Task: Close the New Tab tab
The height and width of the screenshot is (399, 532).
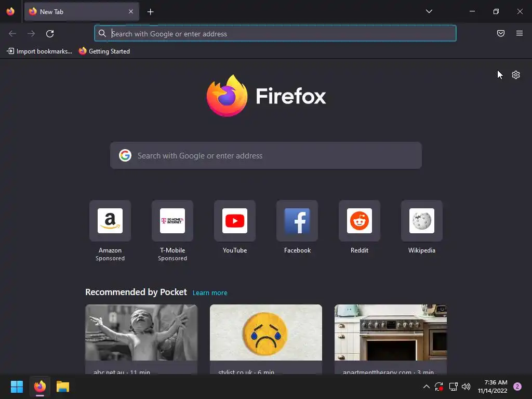Action: [x=131, y=11]
